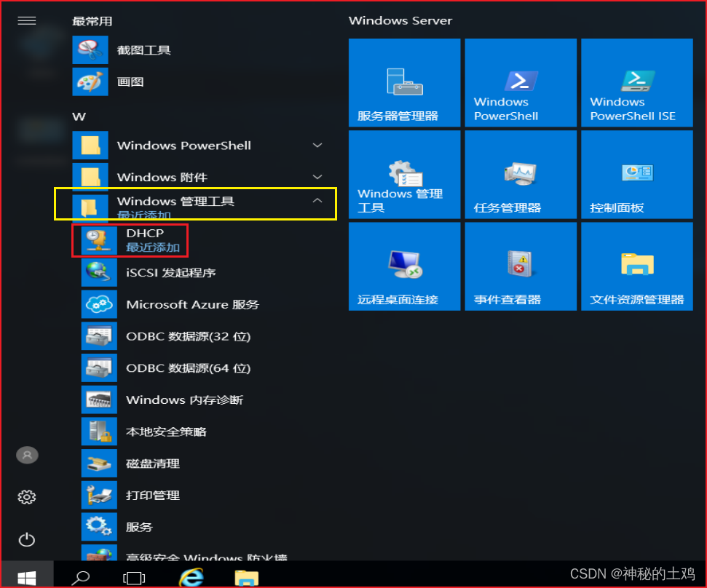Viewport: 707px width, 588px height.
Task: Open the hamburger menu of the Start menu
Action: pos(27,20)
